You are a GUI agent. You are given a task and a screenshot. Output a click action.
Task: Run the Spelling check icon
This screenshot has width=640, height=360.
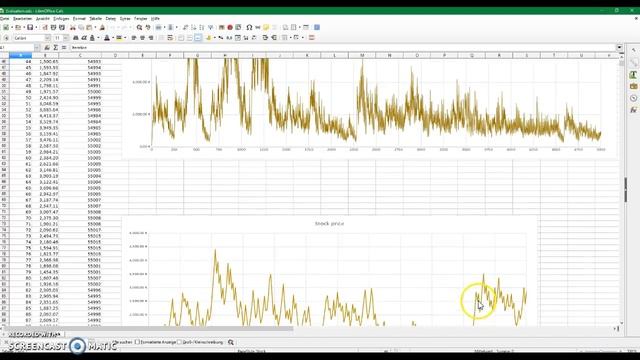pyautogui.click(x=148, y=27)
